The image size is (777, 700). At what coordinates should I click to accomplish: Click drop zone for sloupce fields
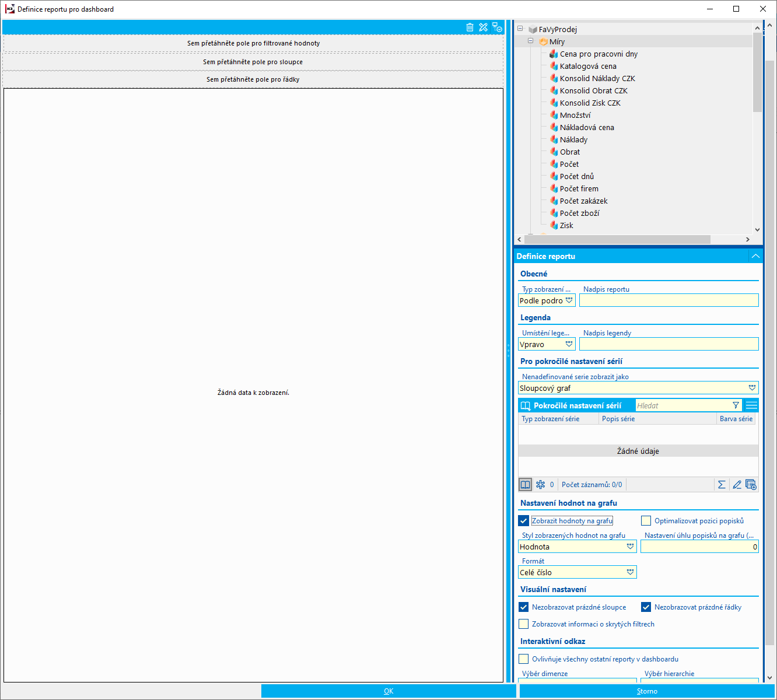253,62
